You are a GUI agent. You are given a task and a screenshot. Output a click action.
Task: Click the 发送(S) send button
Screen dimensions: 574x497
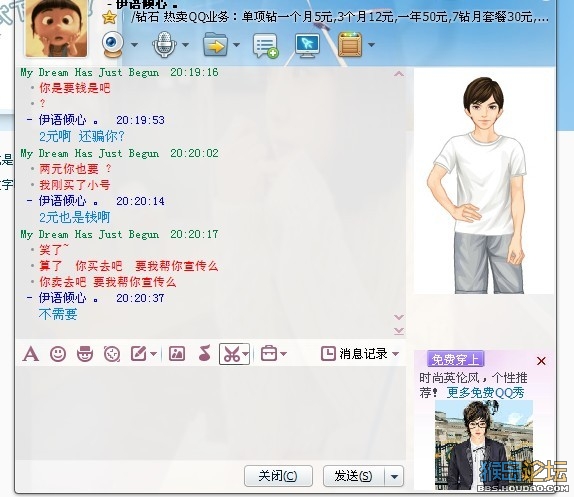pyautogui.click(x=354, y=477)
